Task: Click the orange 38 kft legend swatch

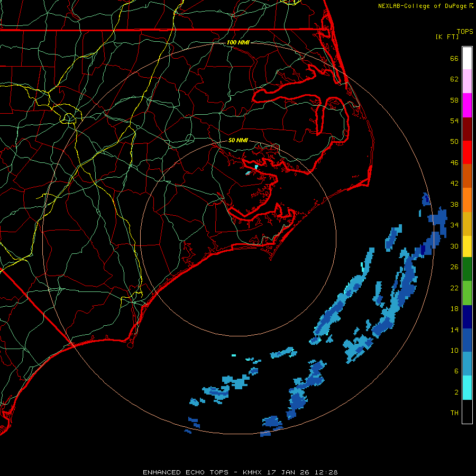Action: tap(467, 200)
